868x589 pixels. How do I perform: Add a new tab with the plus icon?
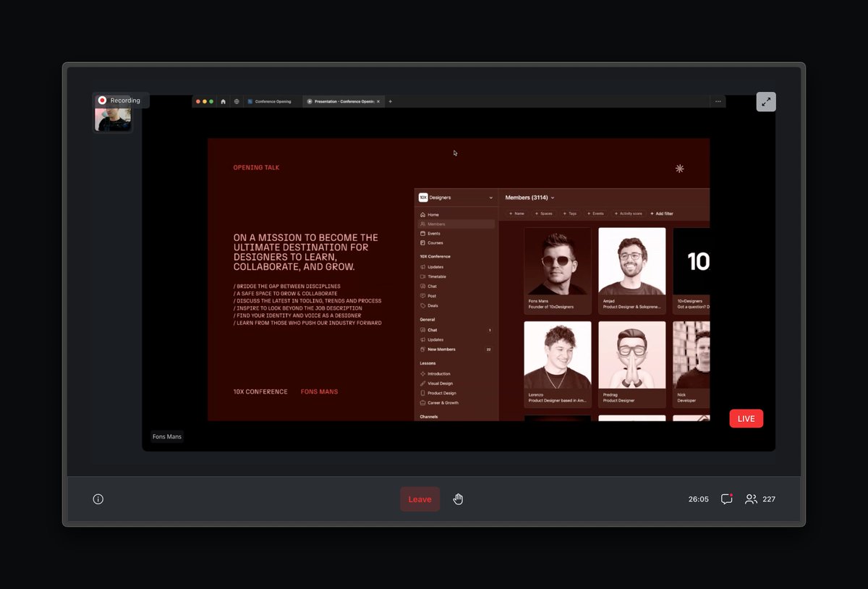pyautogui.click(x=391, y=101)
